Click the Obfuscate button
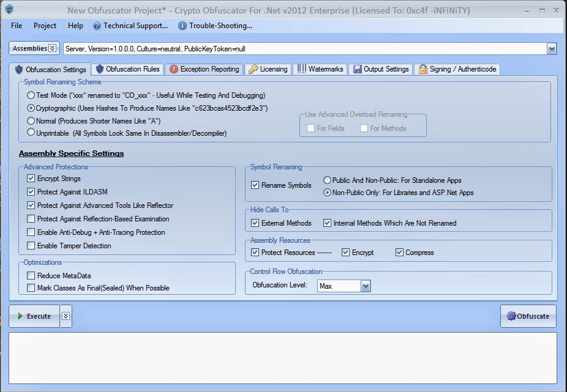Viewport: 567px width, 392px height. coord(528,316)
